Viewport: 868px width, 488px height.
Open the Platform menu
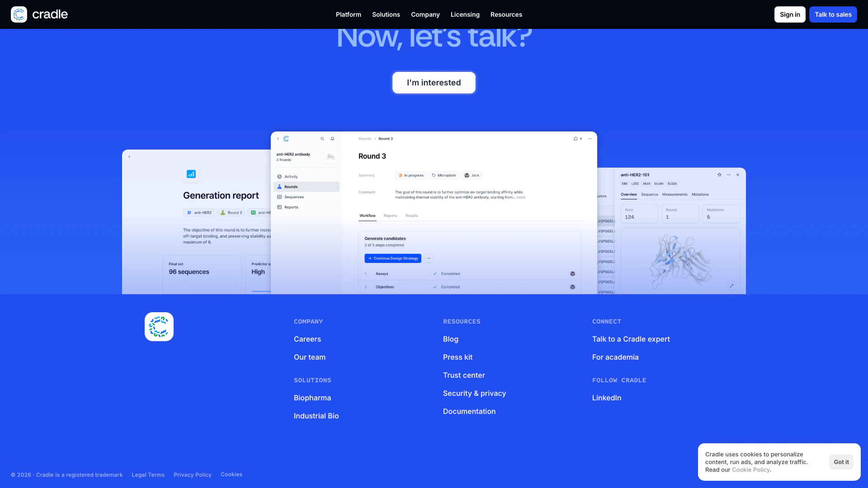(x=348, y=14)
